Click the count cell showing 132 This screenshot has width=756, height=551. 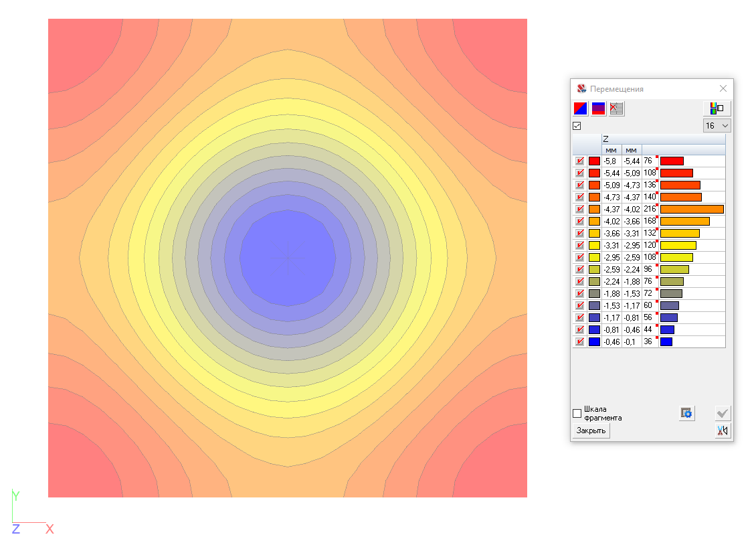click(650, 234)
